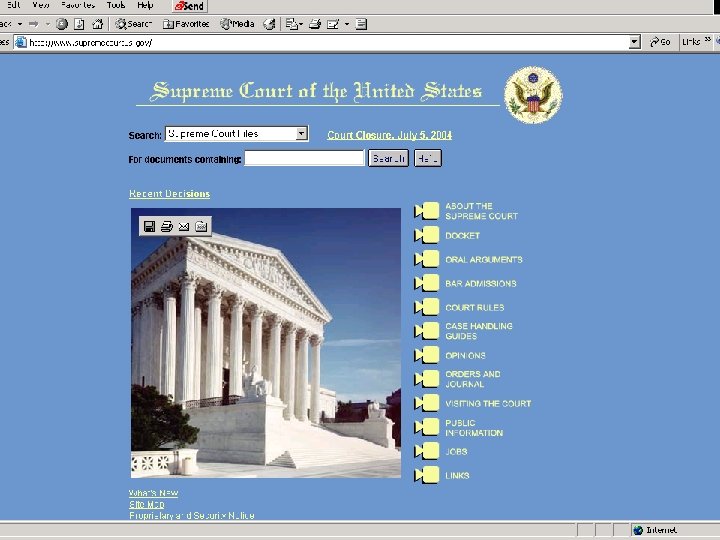Click the My Pictures icon on photo

[201, 226]
